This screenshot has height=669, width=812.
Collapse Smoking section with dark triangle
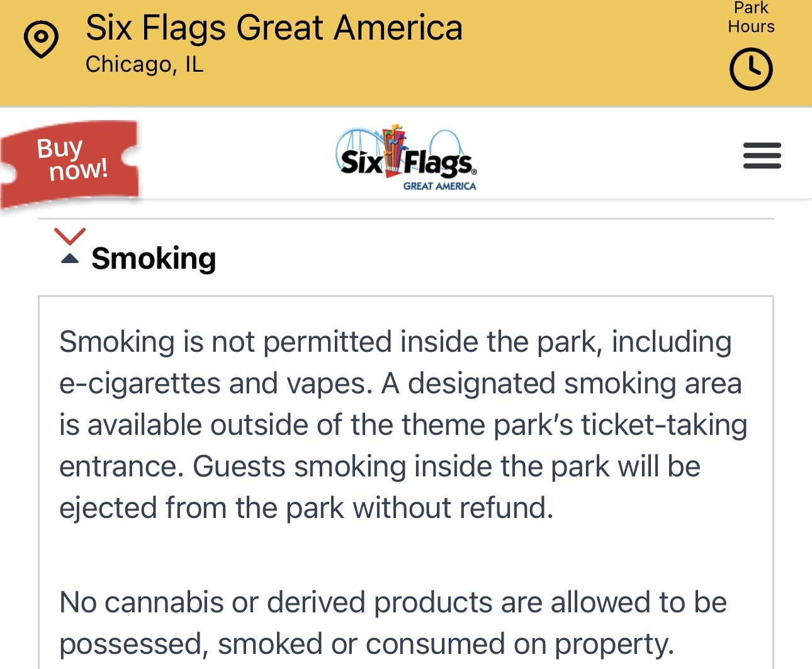69,258
